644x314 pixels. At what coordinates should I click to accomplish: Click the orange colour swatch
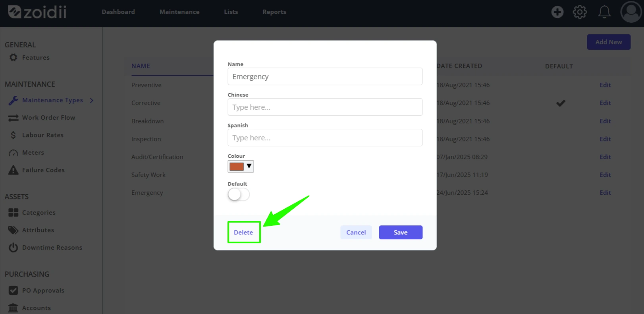point(237,166)
